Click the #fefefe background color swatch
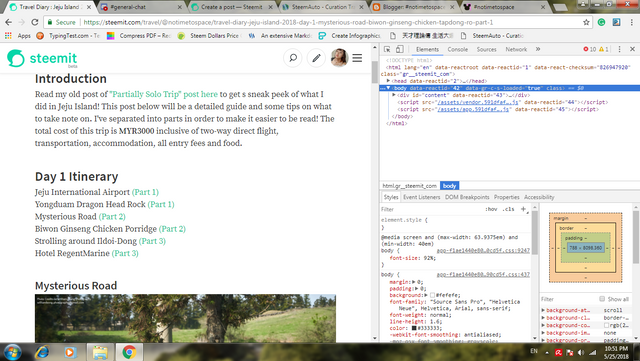Viewport: 640px width, 361px height. 432,295
